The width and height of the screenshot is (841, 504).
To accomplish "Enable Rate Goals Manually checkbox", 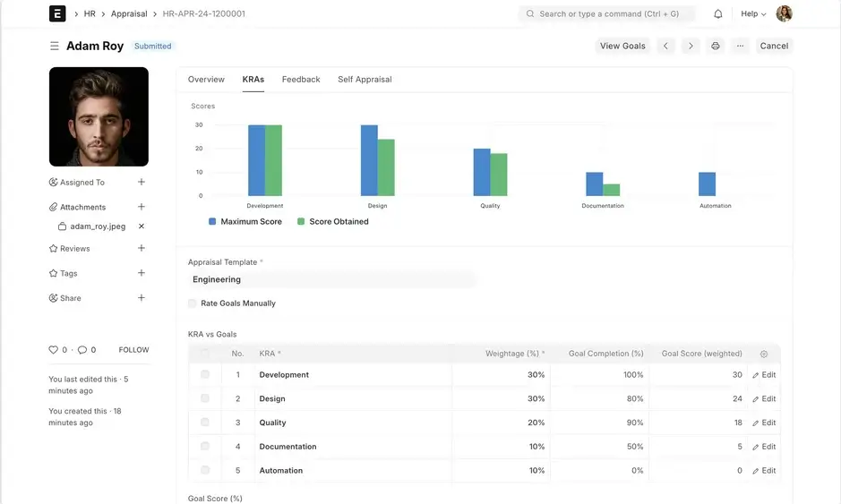I will [x=193, y=303].
